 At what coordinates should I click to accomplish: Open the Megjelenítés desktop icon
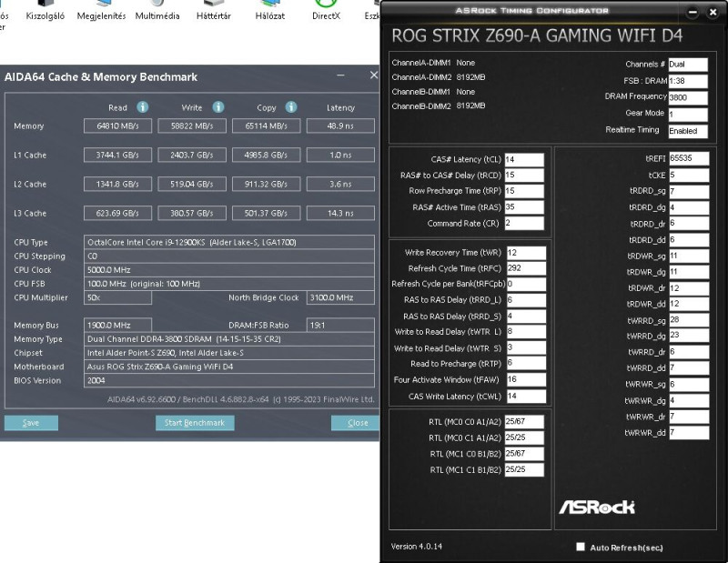[101, 10]
